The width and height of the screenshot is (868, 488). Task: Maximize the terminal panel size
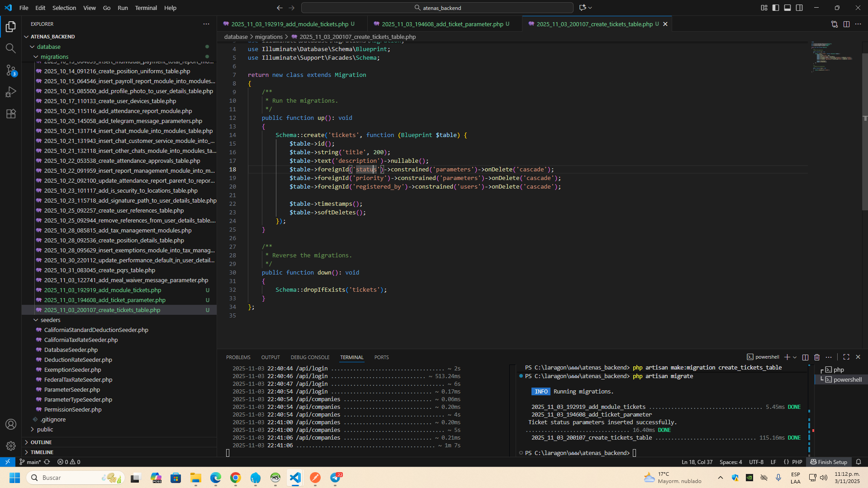(x=846, y=357)
